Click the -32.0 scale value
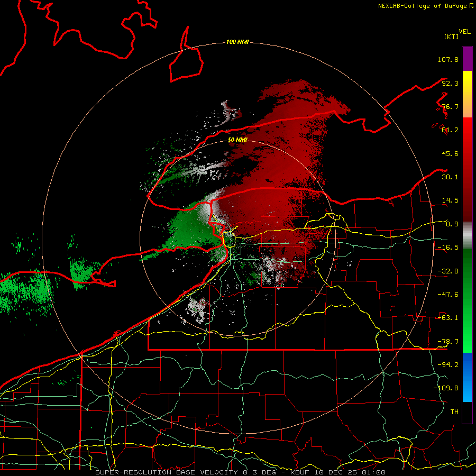Viewport: 476px width, 476px height. coord(448,271)
